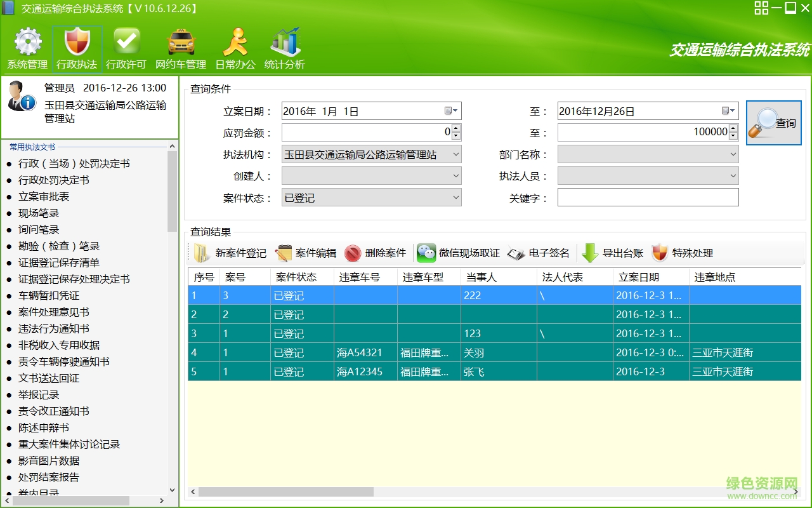Open 行政处罚决定书 in document list
Viewport: 812px width, 508px height.
coord(53,180)
